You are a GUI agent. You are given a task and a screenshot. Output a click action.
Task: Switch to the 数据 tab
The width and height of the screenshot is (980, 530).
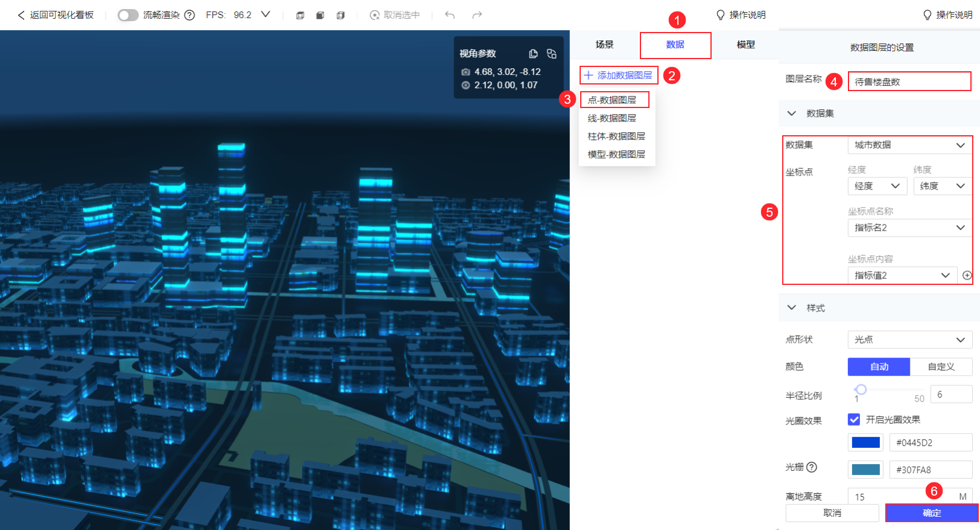tap(675, 45)
